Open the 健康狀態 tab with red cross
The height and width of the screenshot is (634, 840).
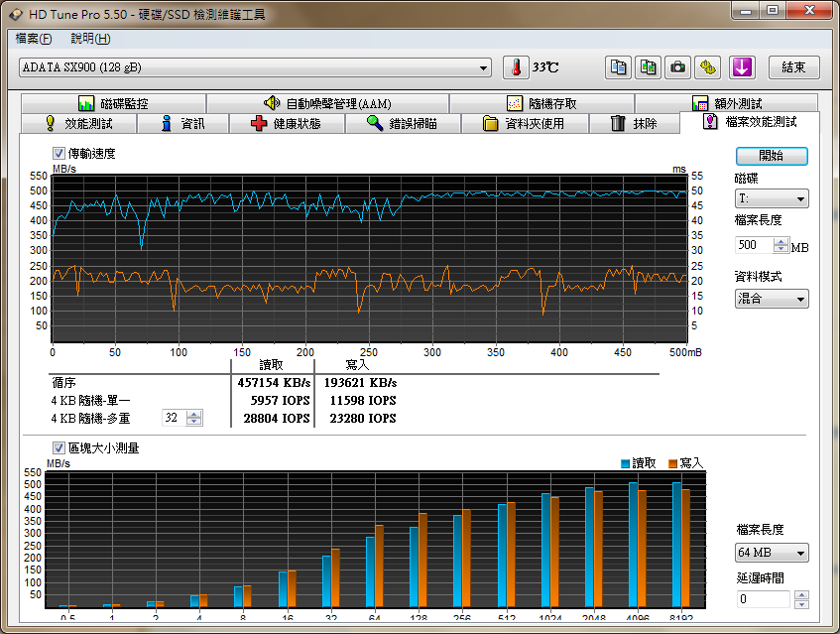(x=287, y=124)
